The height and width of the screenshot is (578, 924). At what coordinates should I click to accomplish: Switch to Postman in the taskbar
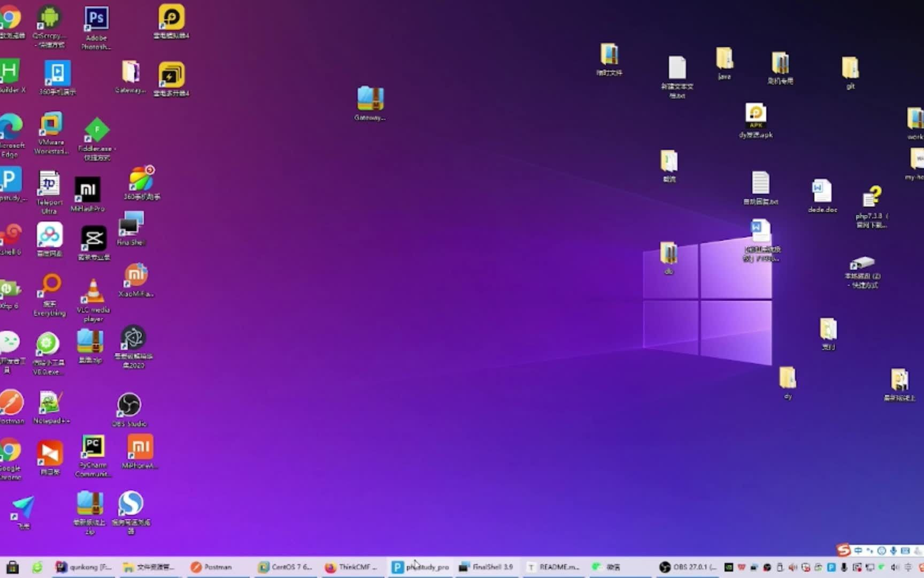(212, 567)
